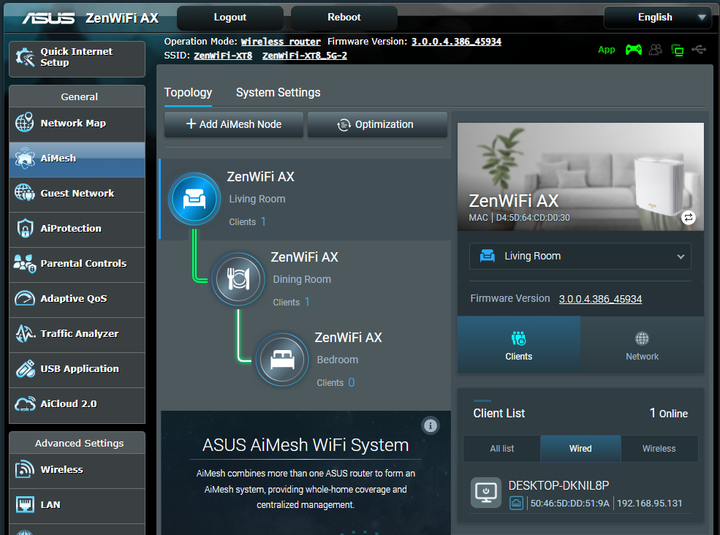This screenshot has height=535, width=720.
Task: Click the MAC address D4:5D:64:CD:D0:30
Action: pyautogui.click(x=533, y=218)
